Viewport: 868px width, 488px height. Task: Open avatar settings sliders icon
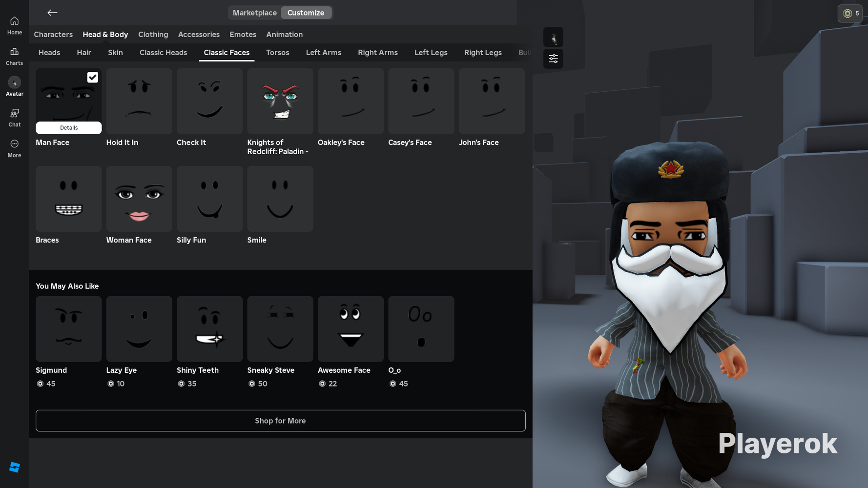[553, 59]
